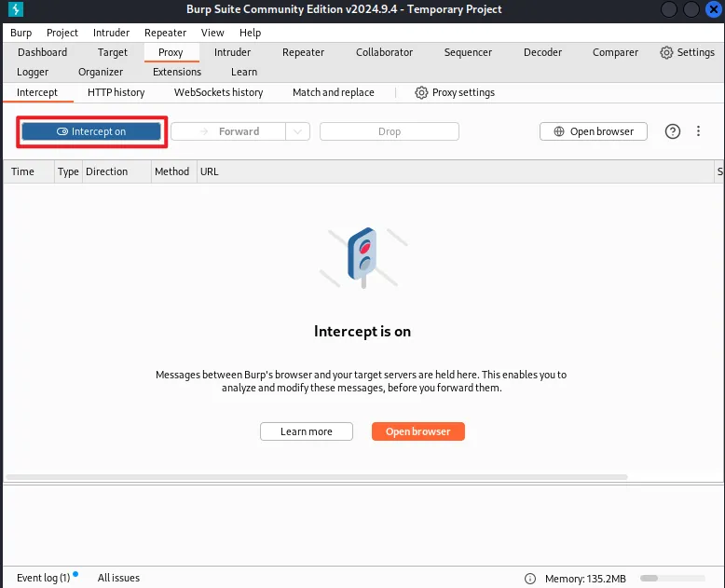Switch to the Comparer tab

615,52
